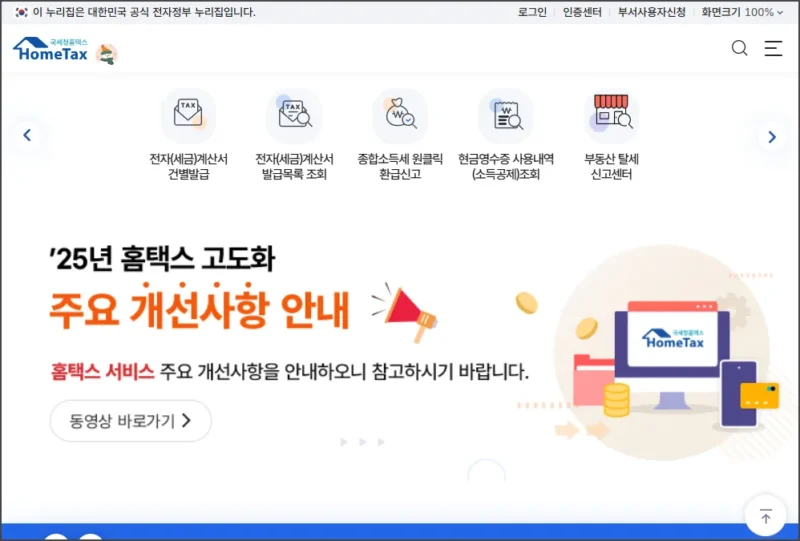Click the official e-government notice text
Image resolution: width=800 pixels, height=541 pixels.
[144, 12]
